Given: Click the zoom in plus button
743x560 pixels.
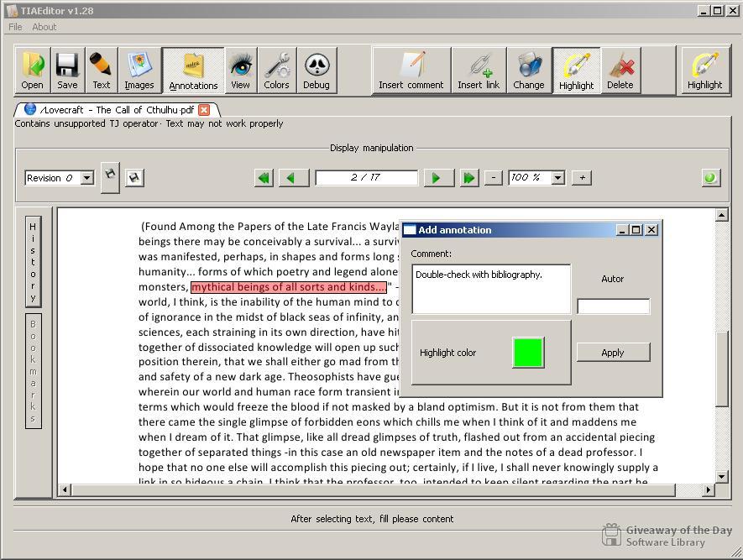Looking at the screenshot, I should [582, 178].
